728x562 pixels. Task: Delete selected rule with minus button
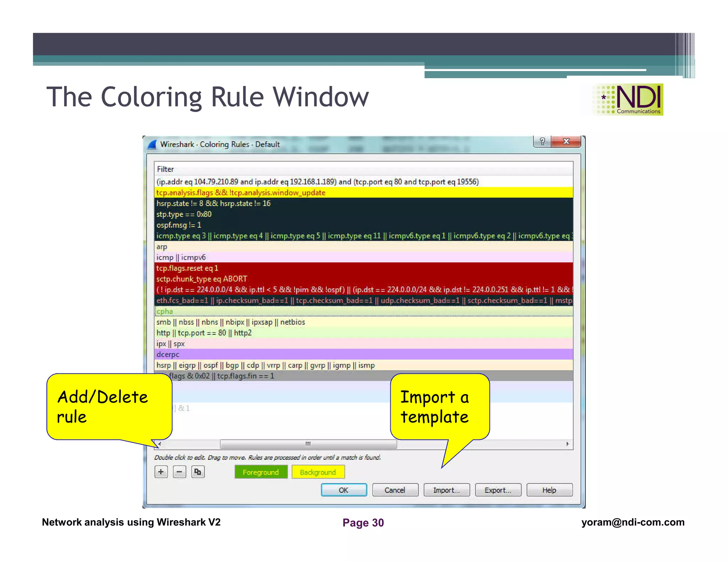click(x=180, y=472)
